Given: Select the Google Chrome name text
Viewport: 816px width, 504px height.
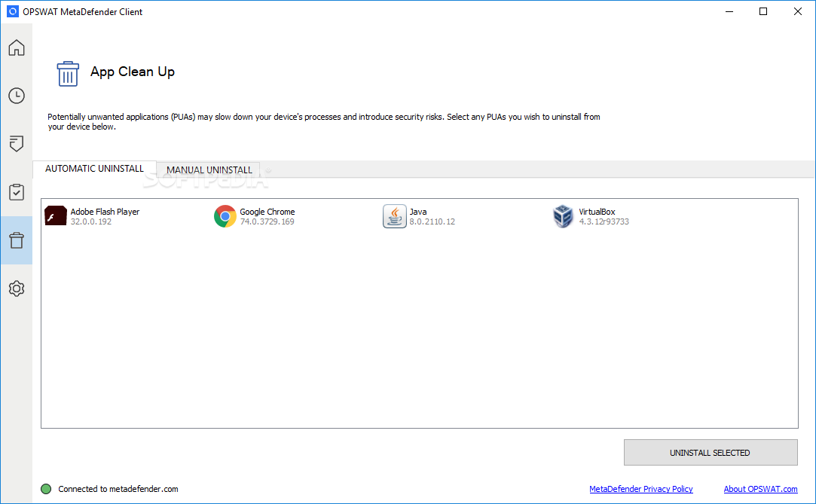Looking at the screenshot, I should 267,212.
